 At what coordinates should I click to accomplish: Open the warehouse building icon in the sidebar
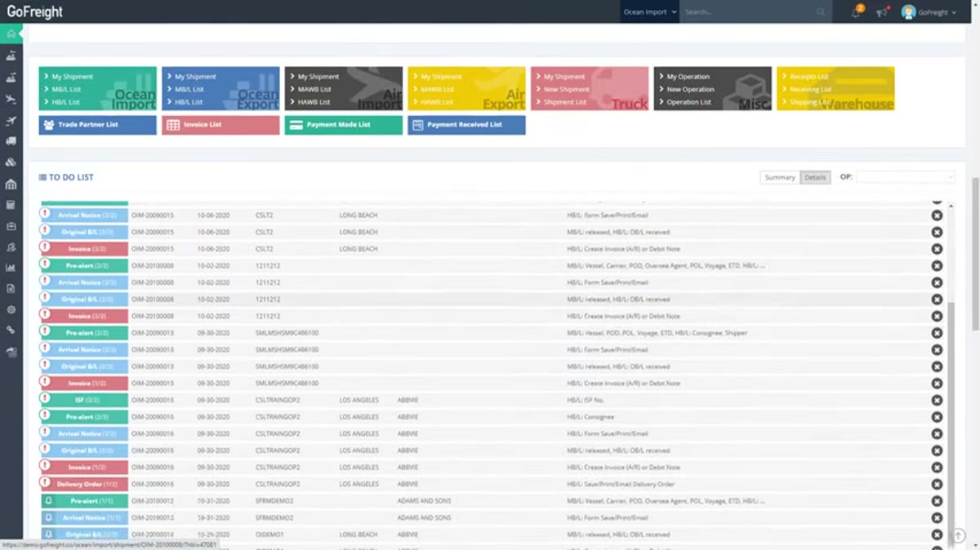click(x=11, y=184)
